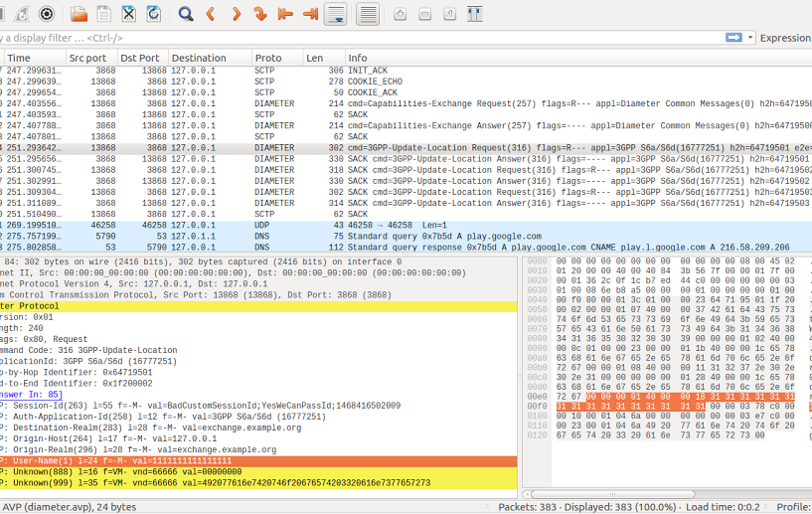The height and width of the screenshot is (514, 812).
Task: Close the current capture file icon
Action: click(x=128, y=14)
